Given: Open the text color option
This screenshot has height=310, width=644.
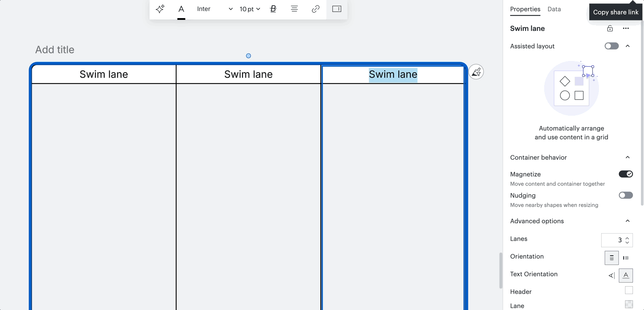Looking at the screenshot, I should pos(181,10).
